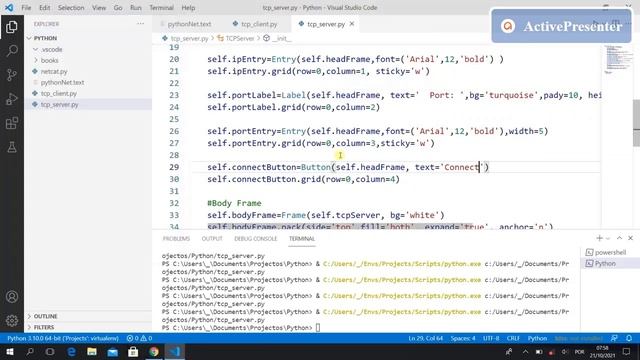The image size is (640, 360).
Task: Click the feedback icon in status bar
Action: [614, 338]
